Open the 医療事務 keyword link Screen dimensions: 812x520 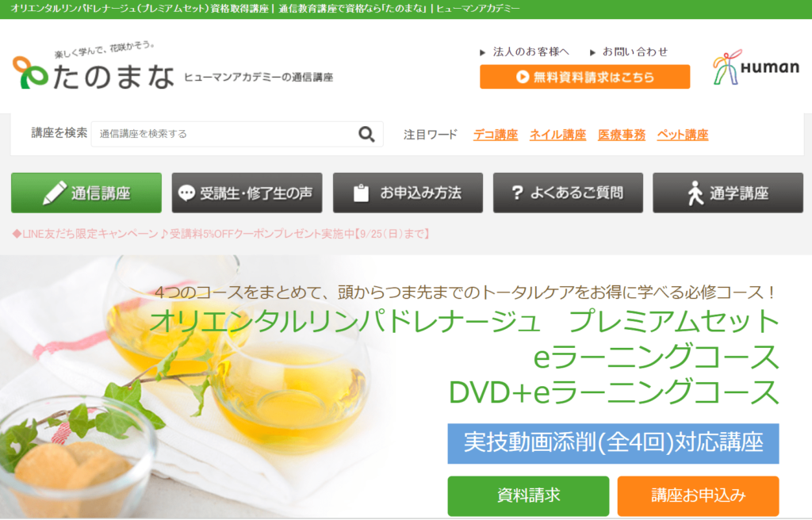[x=622, y=135]
